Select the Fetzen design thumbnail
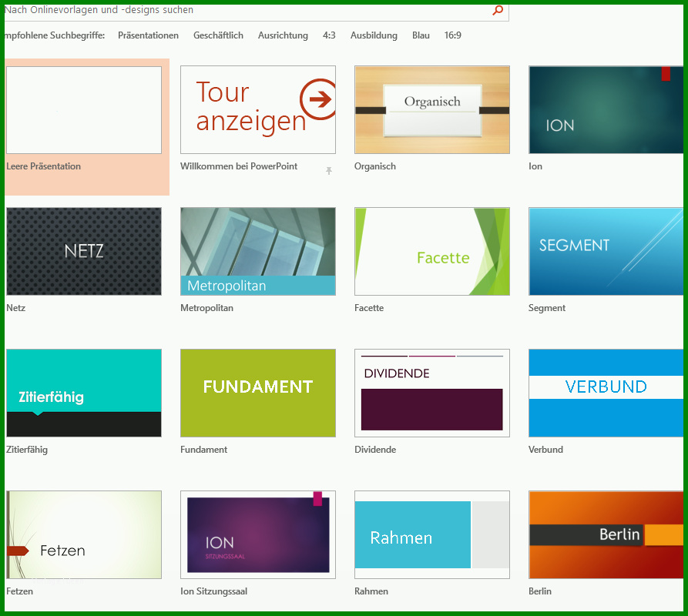This screenshot has height=616, width=688. 84,535
